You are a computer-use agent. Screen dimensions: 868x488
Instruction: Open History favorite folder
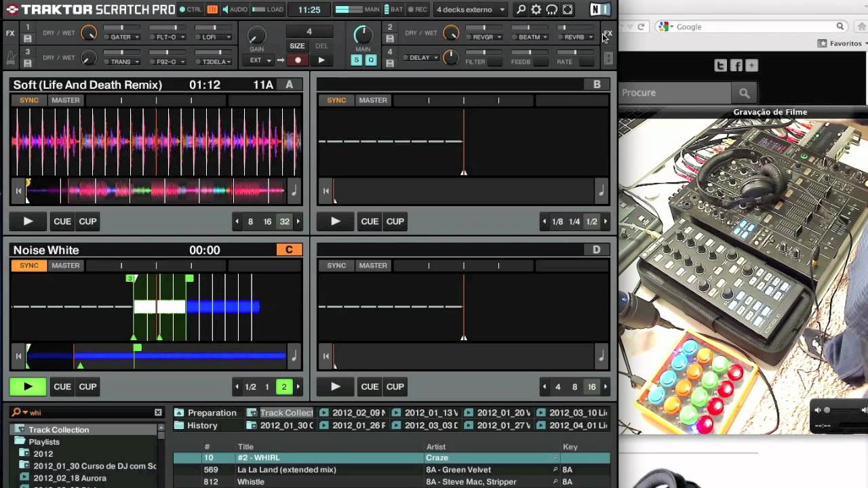click(x=196, y=426)
